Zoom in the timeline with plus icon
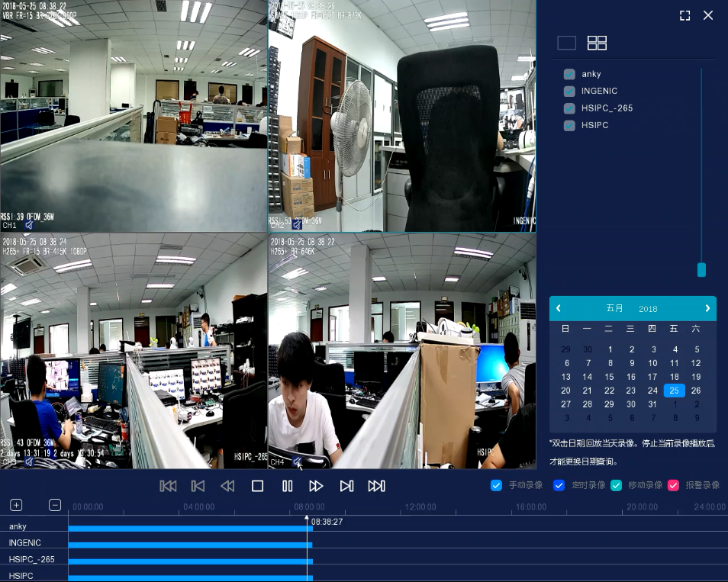 16,505
